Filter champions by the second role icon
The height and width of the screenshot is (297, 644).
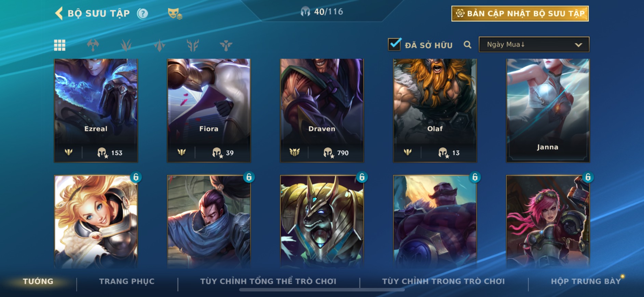click(126, 45)
